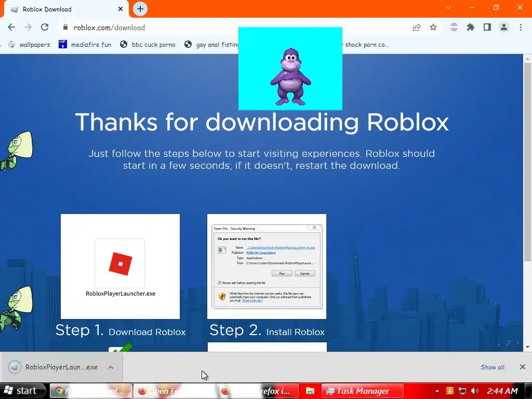Open the mediafire fun bookmark

point(85,45)
